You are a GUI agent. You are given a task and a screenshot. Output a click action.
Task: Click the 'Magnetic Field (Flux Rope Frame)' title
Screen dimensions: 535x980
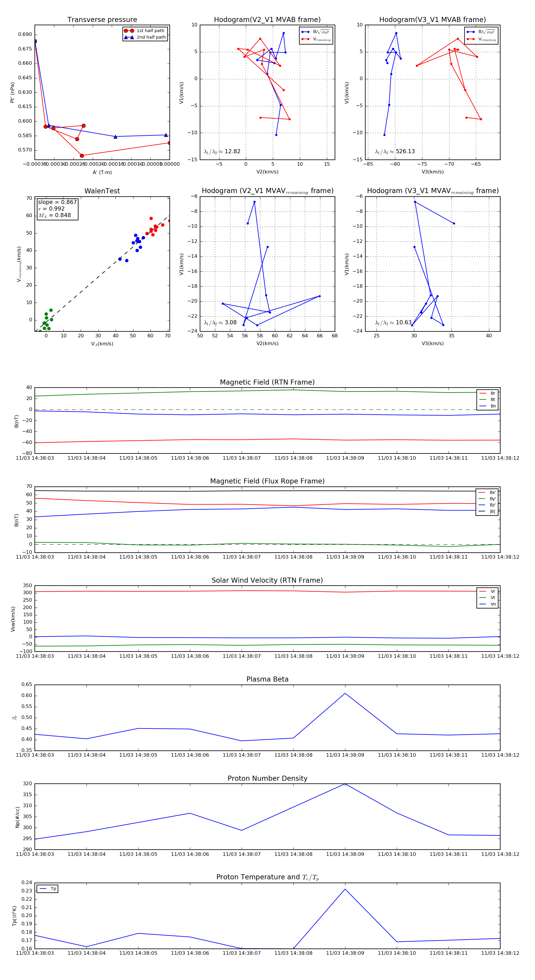[x=267, y=481]
